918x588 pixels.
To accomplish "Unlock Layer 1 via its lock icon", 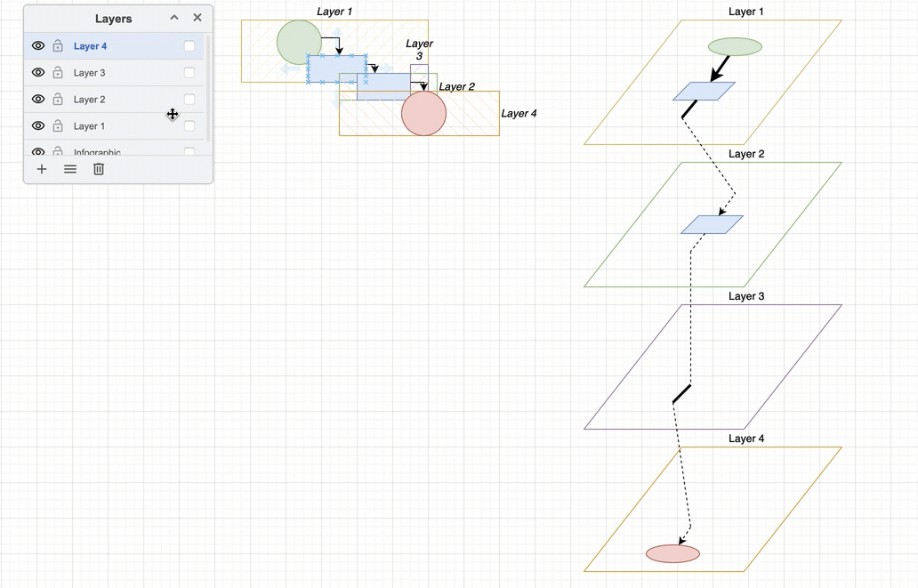I will (57, 125).
